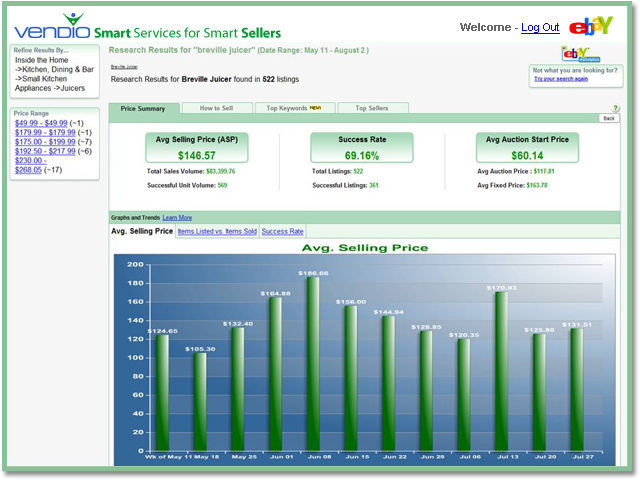Click the Jun 15 bar labeled $156.00

[x=351, y=378]
